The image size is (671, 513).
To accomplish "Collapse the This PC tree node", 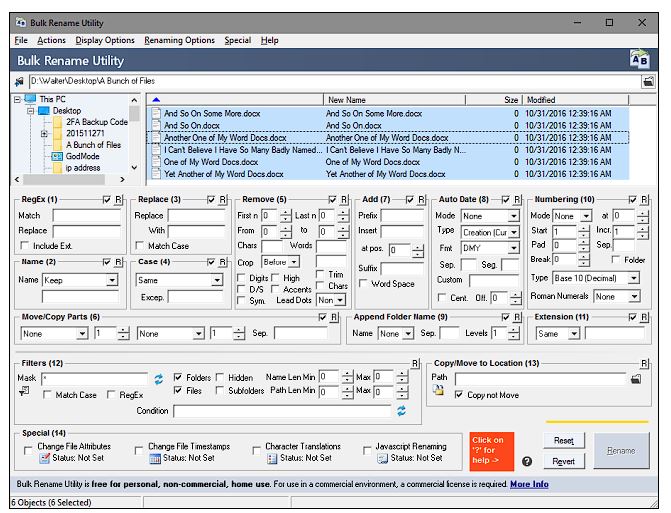I will (17, 99).
